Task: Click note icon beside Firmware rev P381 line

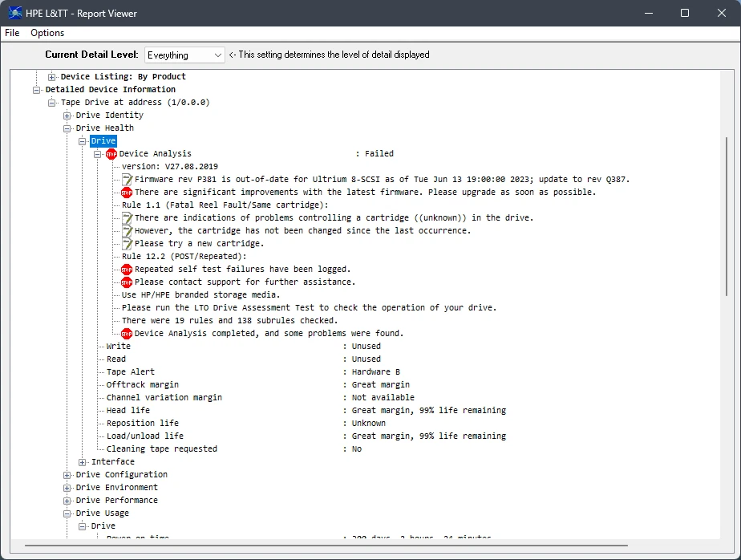Action: pyautogui.click(x=128, y=179)
